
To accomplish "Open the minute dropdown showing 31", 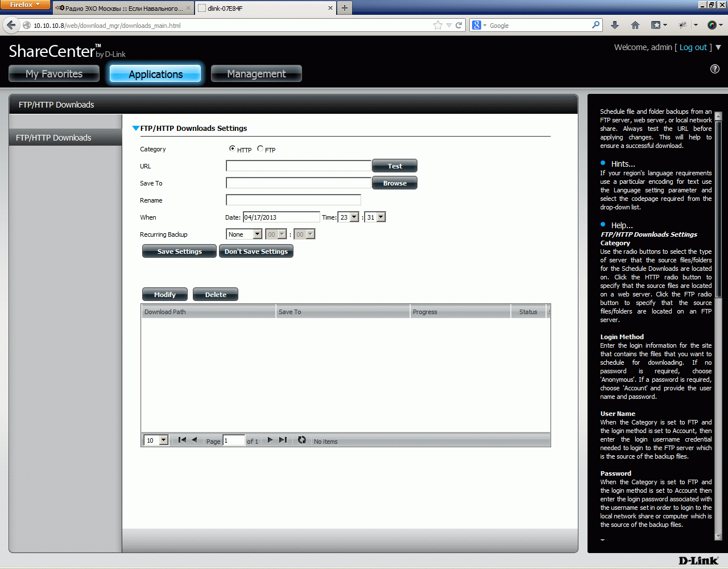I will pos(375,217).
